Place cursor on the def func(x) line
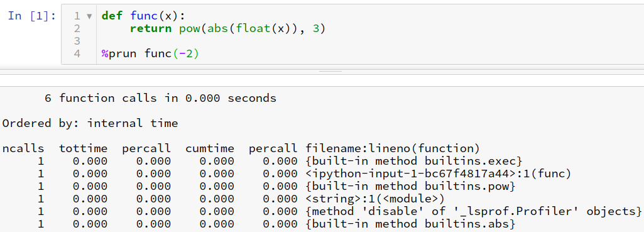The image size is (644, 232). pos(144,16)
